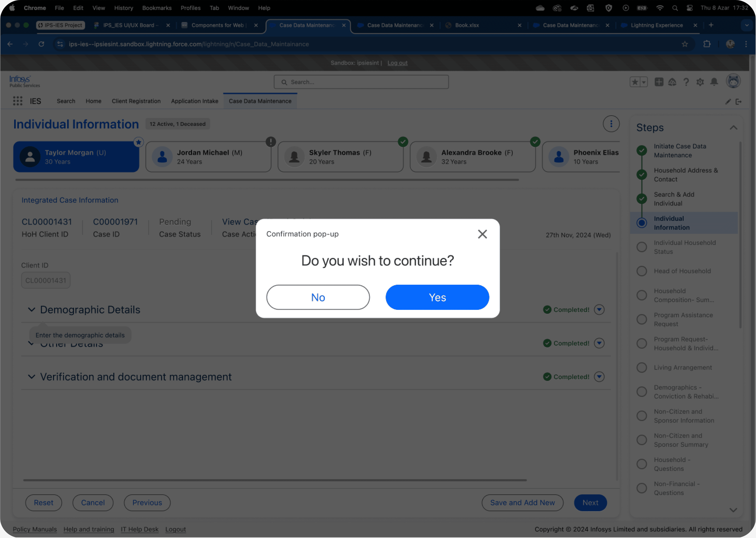
Task: Open the dropdown arrow beside Verification Completed status
Action: 599,377
